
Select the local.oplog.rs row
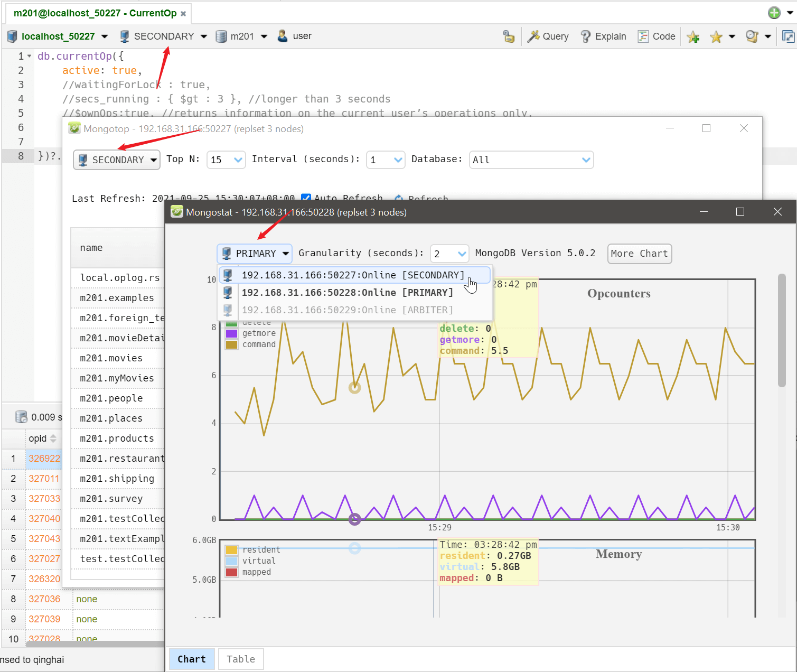click(x=117, y=278)
